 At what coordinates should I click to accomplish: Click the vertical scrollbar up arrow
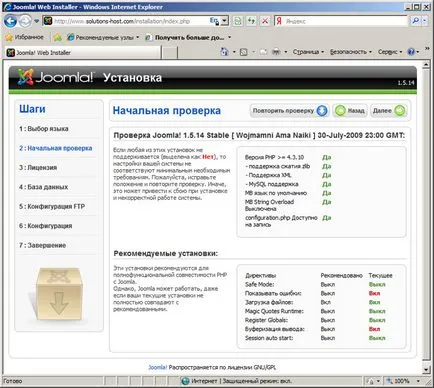pyautogui.click(x=426, y=65)
